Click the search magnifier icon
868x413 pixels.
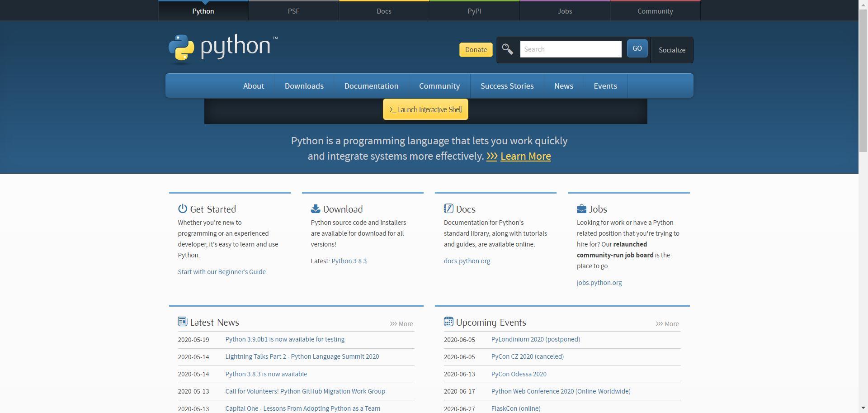(507, 49)
